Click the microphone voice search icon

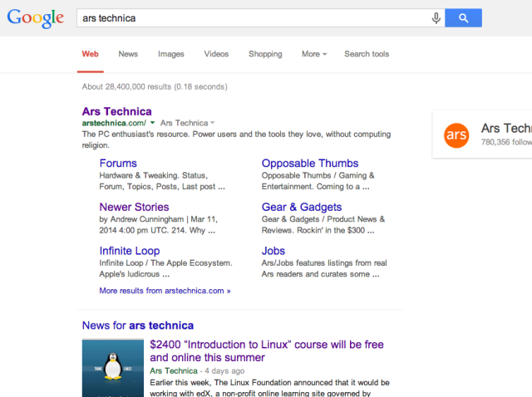pyautogui.click(x=436, y=18)
